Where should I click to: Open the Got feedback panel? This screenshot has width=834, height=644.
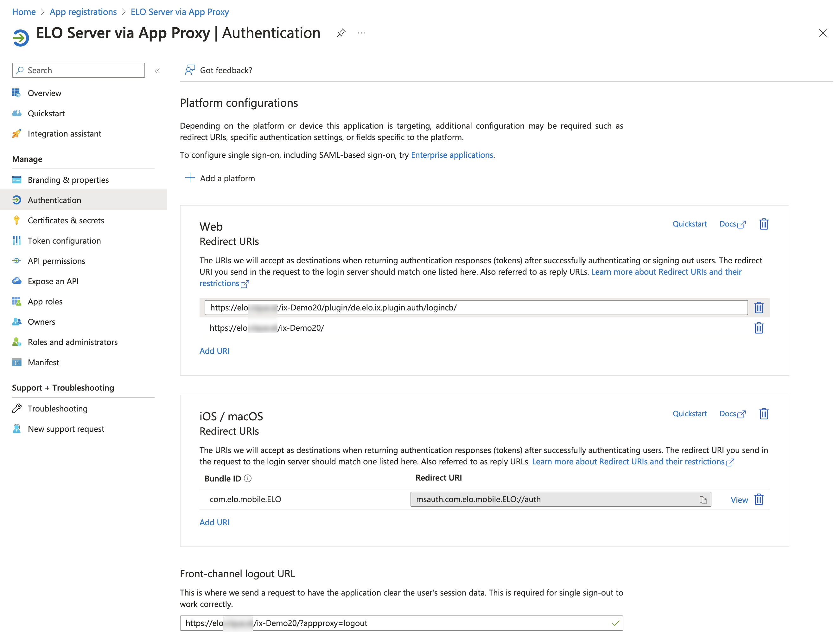click(219, 70)
